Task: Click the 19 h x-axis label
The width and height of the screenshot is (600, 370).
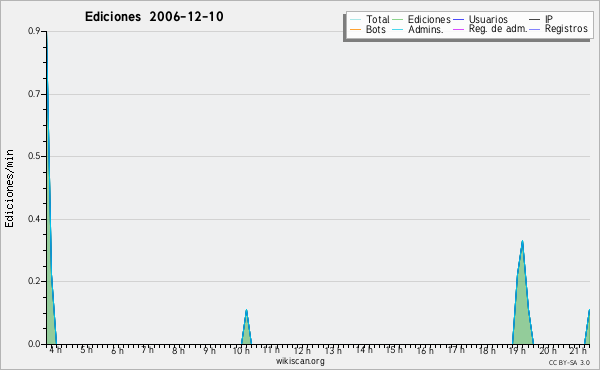Action: click(x=517, y=350)
